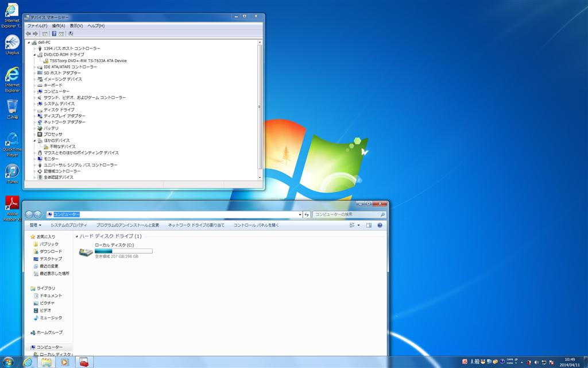588x368 pixels.
Task: Collapse the dell-PC root node
Action: coord(29,43)
